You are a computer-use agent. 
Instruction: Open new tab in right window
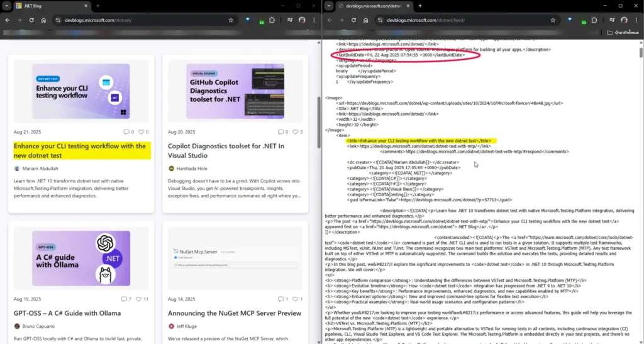pos(419,6)
